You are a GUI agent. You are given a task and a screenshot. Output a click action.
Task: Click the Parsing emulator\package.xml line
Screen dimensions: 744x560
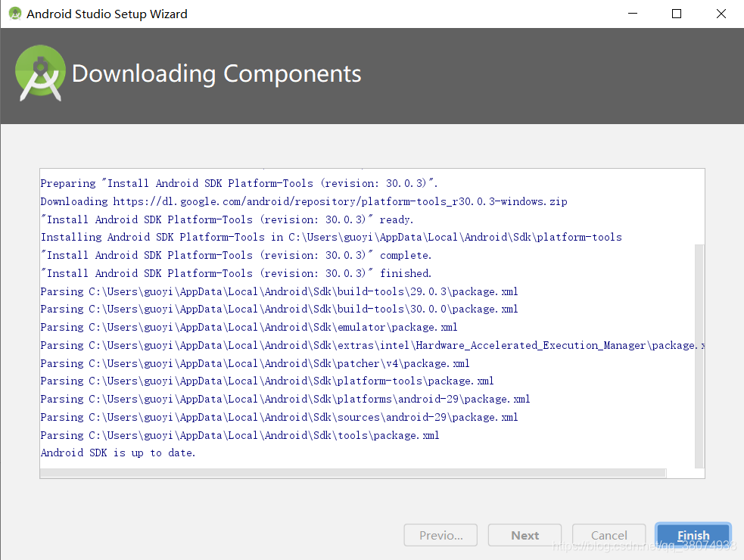click(249, 327)
